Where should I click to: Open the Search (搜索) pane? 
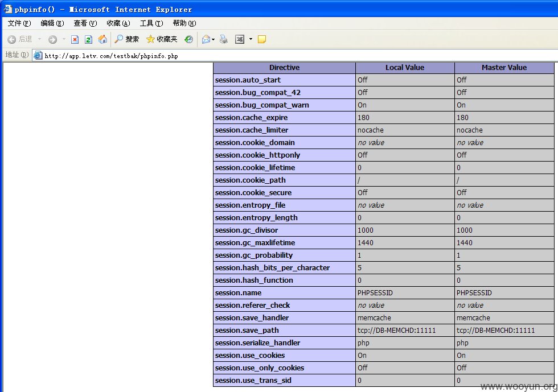pyautogui.click(x=126, y=39)
